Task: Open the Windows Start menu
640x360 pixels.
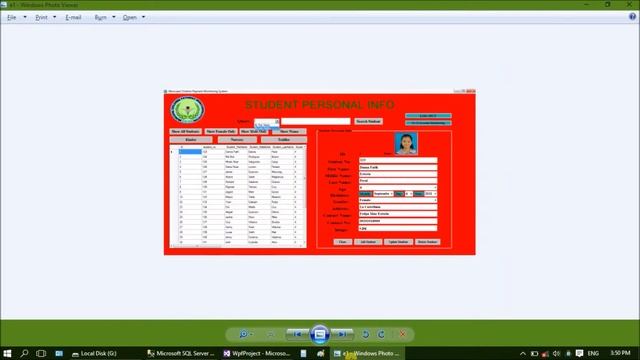Action: pos(7,353)
